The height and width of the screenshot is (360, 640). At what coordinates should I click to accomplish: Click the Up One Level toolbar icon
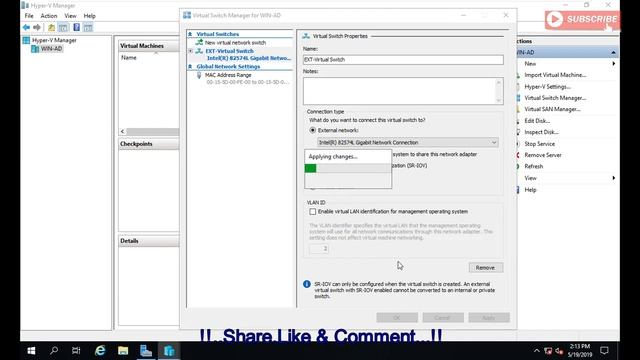(x=51, y=27)
